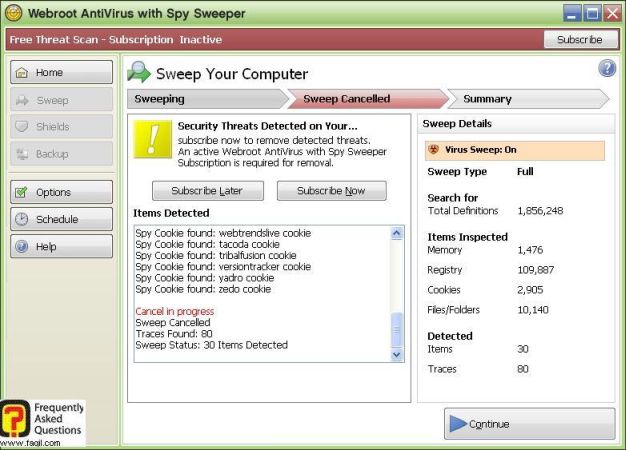Select 'tribalfusion cookie' entry
Screen dimensions: 626x450
pyautogui.click(x=216, y=256)
